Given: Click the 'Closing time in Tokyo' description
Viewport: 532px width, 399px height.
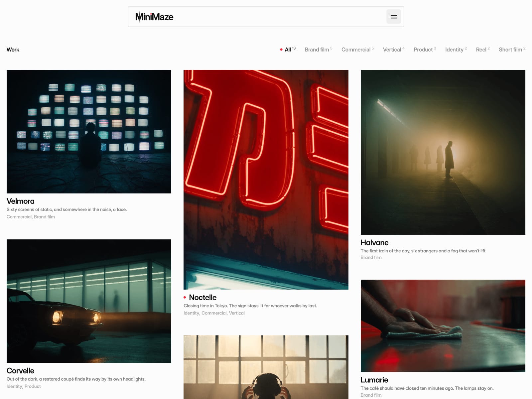Looking at the screenshot, I should pos(250,306).
